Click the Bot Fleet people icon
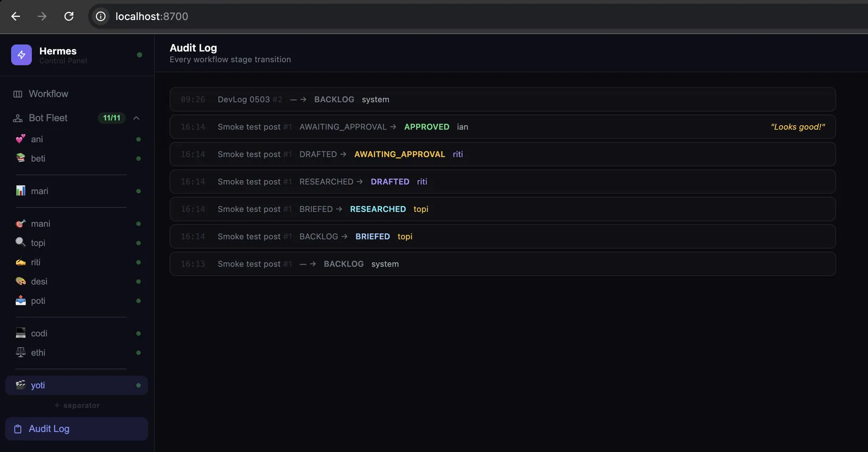Image resolution: width=868 pixels, height=452 pixels. [18, 118]
